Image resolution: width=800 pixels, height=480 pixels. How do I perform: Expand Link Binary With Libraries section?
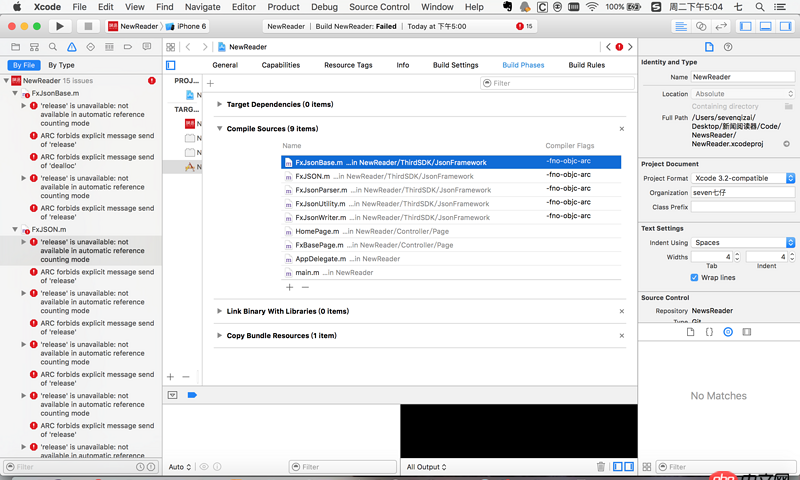click(x=219, y=311)
